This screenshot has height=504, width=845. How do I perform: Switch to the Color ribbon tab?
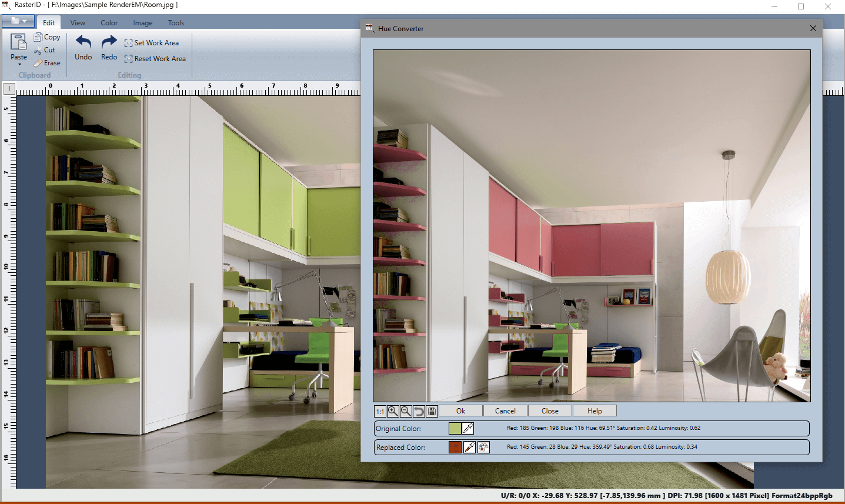(109, 23)
